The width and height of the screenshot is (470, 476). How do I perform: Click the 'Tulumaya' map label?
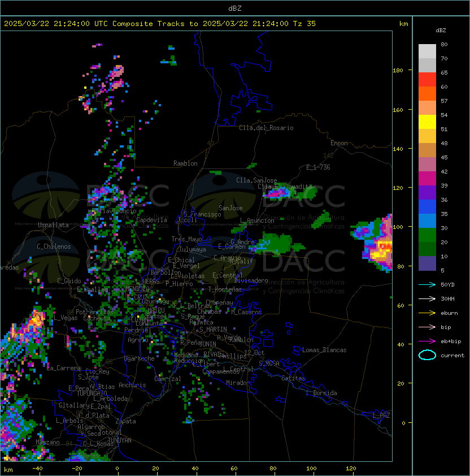(x=193, y=249)
